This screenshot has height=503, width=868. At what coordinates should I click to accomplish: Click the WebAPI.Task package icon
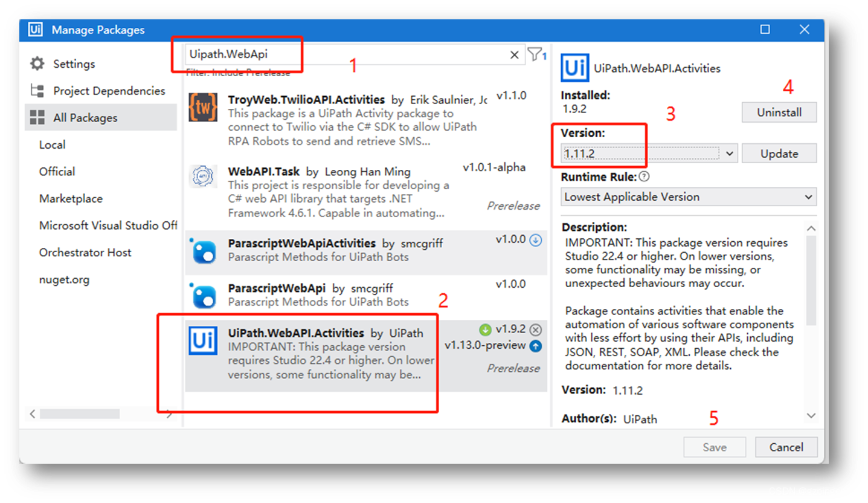(203, 176)
